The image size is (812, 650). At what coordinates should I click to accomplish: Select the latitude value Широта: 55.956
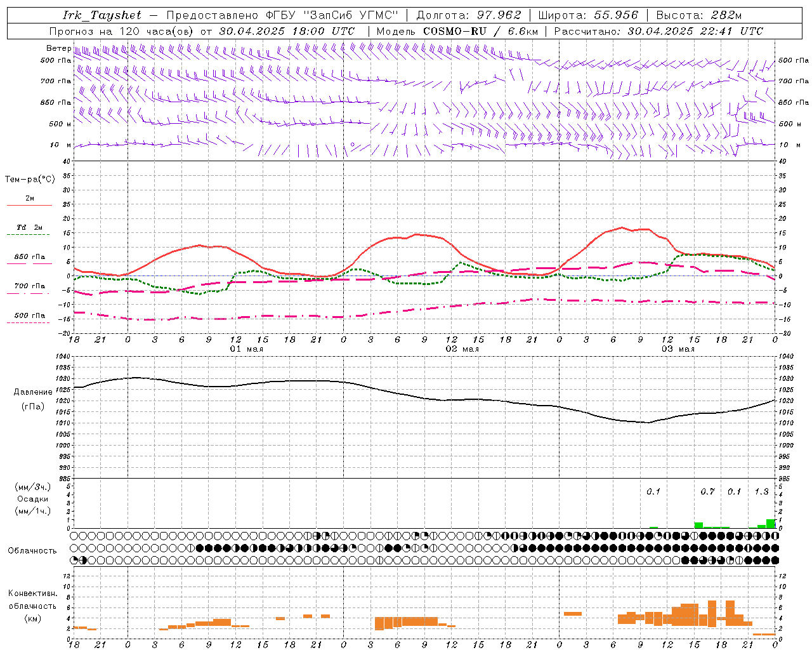(588, 15)
